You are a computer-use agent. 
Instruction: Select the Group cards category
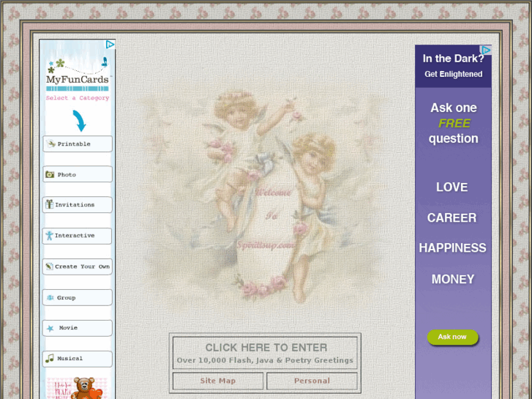click(x=78, y=297)
